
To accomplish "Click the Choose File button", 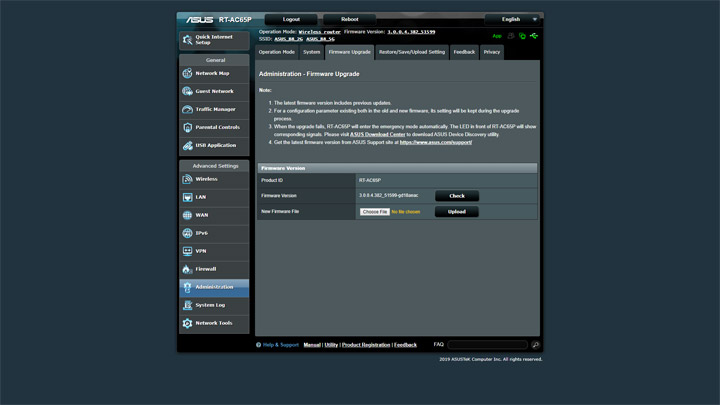I will 375,212.
